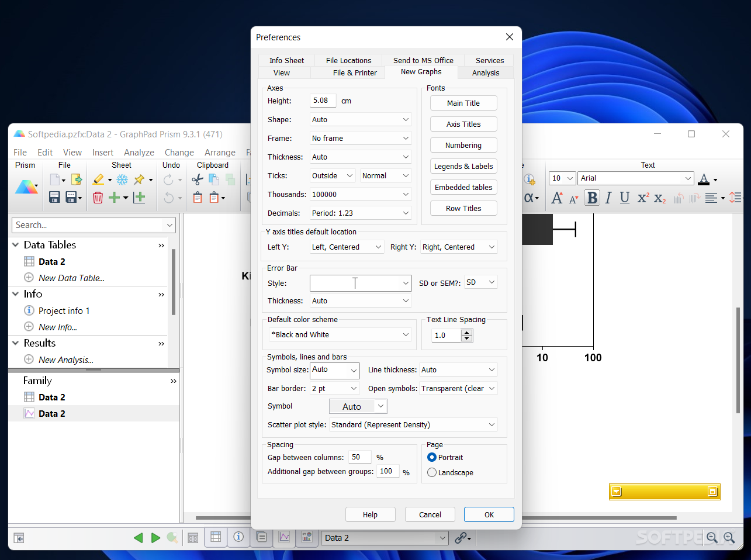Open the Insert menu in Prism
This screenshot has width=751, height=560.
pyautogui.click(x=103, y=152)
